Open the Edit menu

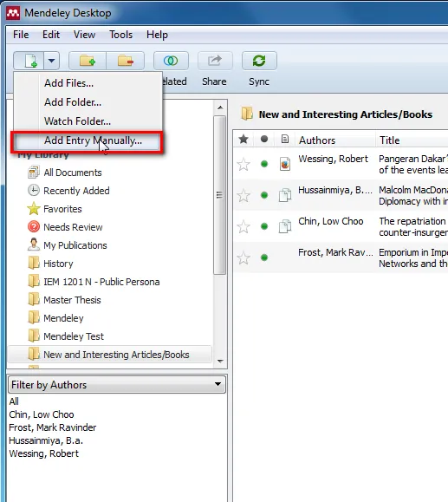(x=51, y=35)
